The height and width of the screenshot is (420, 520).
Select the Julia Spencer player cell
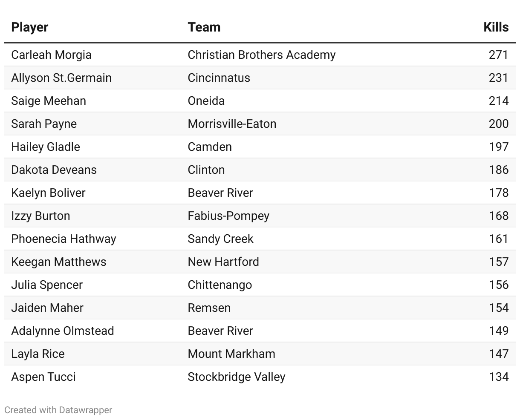47,285
